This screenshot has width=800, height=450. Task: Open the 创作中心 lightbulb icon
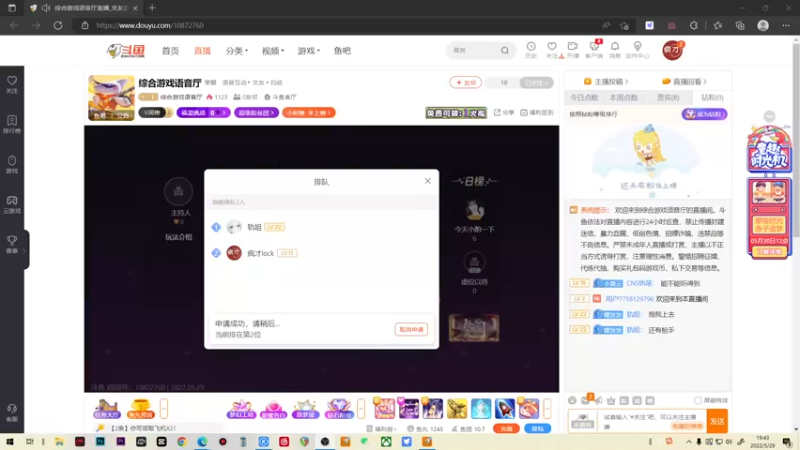coord(637,49)
